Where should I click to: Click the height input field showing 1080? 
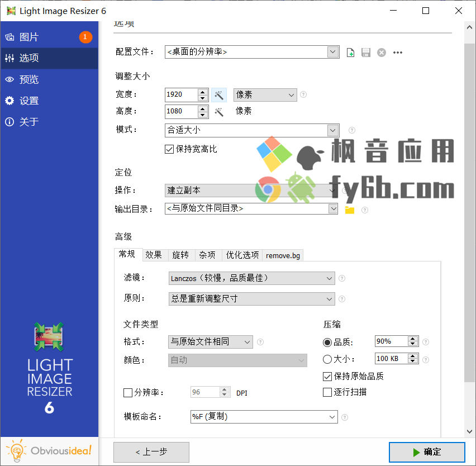[181, 111]
